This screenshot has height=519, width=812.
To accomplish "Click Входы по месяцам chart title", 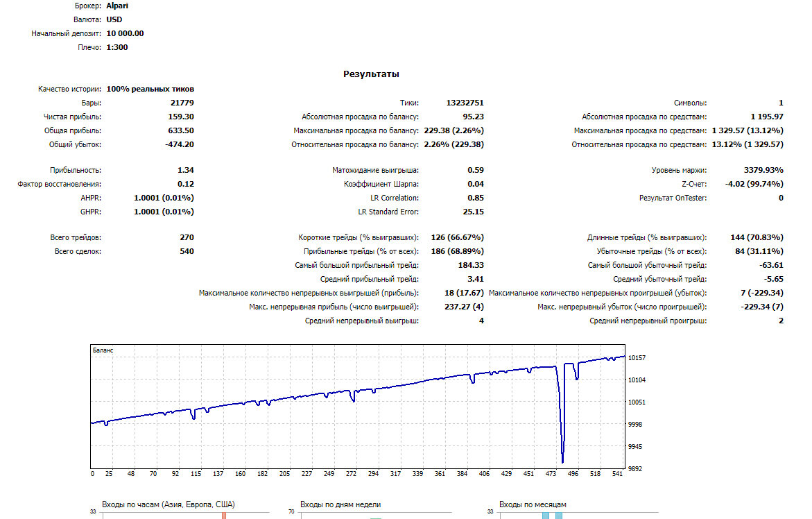I will click(533, 504).
